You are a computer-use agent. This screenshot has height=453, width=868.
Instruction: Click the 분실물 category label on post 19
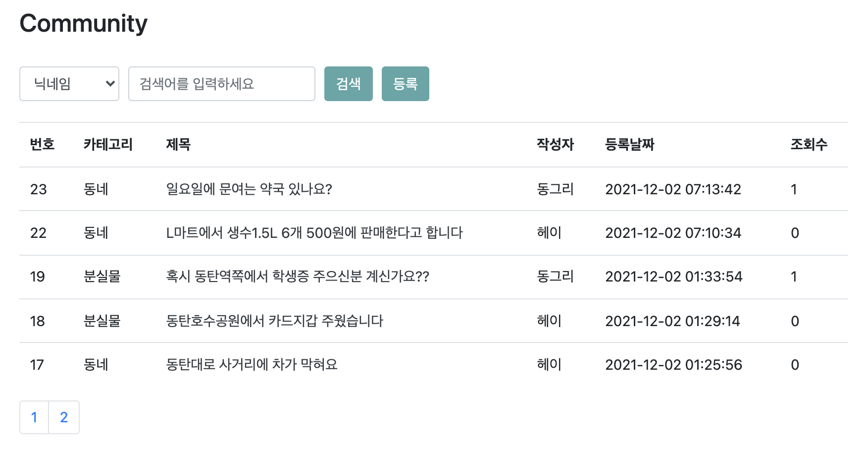(x=101, y=277)
